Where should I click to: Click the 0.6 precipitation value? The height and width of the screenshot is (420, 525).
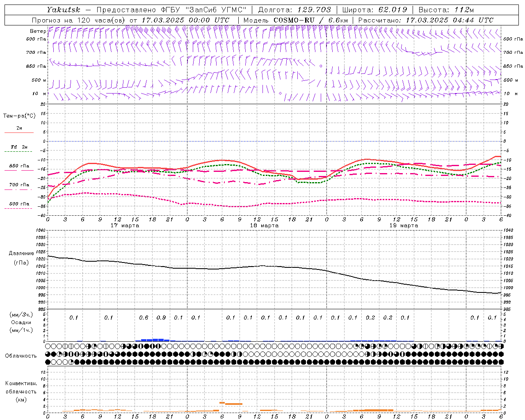click(144, 318)
